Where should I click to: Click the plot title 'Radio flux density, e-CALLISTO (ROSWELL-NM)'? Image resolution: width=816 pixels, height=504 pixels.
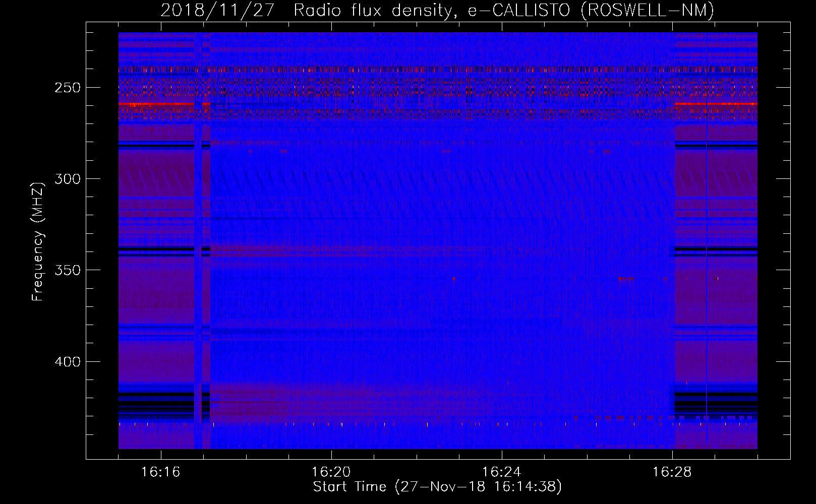coord(504,10)
